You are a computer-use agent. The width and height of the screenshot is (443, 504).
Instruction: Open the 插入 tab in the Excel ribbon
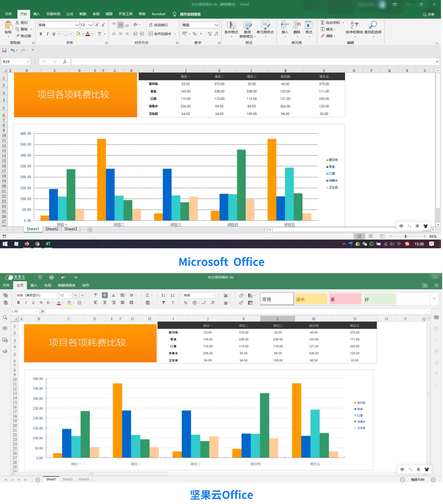[36, 14]
